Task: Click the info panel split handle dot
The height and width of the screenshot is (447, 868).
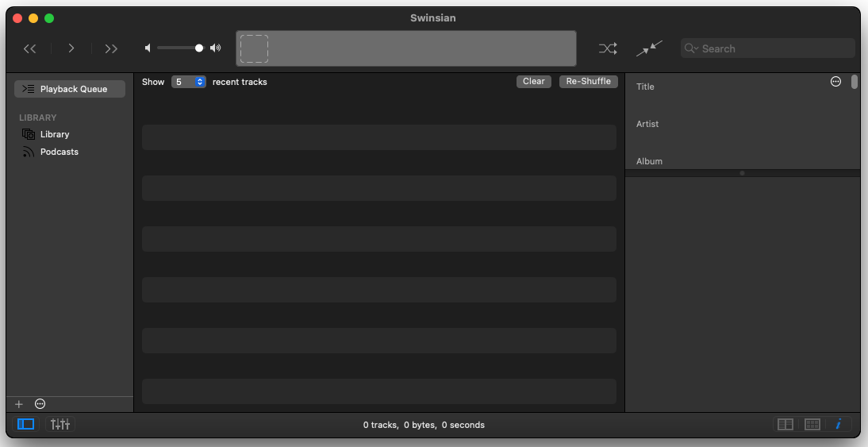Action: (x=742, y=173)
